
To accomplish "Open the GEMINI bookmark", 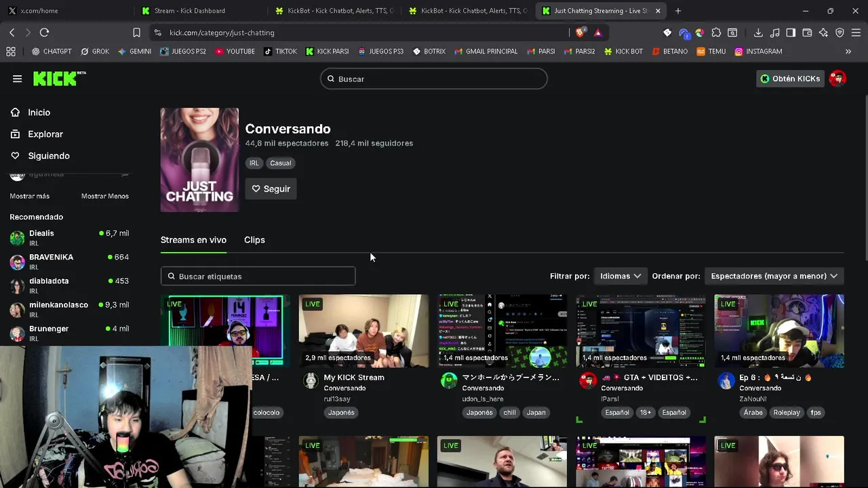I will click(x=134, y=52).
